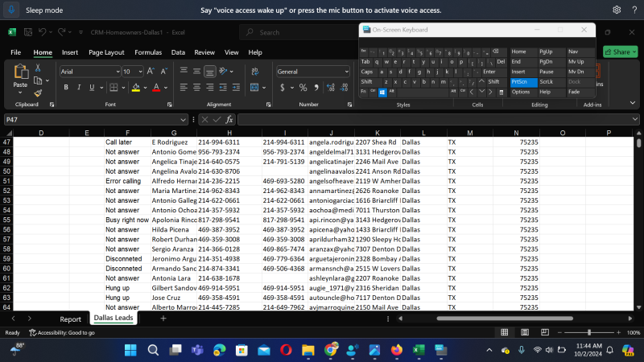The width and height of the screenshot is (644, 362).
Task: Open the fill color dropdown arrow
Action: (x=145, y=88)
